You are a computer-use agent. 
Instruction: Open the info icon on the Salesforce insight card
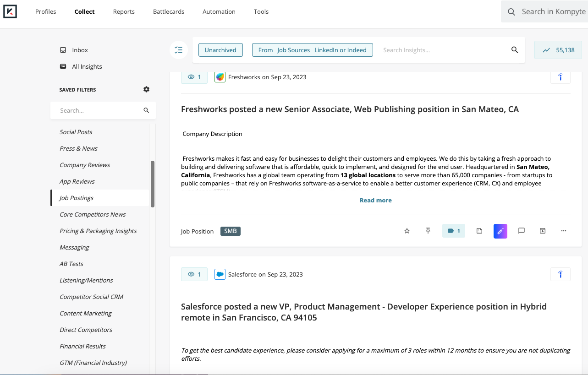[x=560, y=274]
